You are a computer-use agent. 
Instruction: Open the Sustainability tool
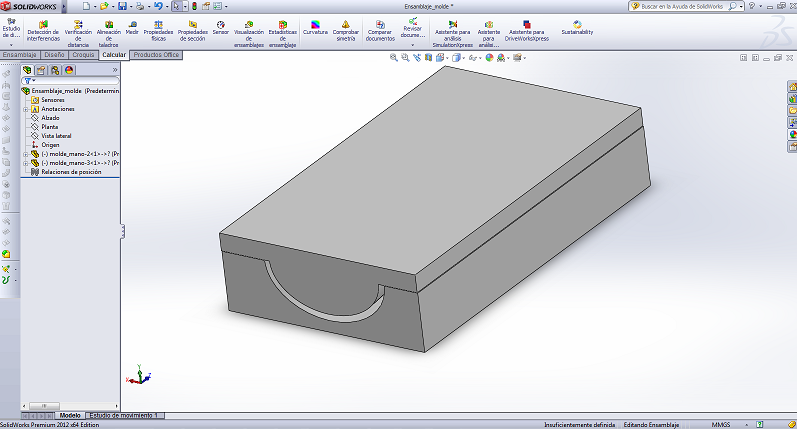(x=577, y=28)
